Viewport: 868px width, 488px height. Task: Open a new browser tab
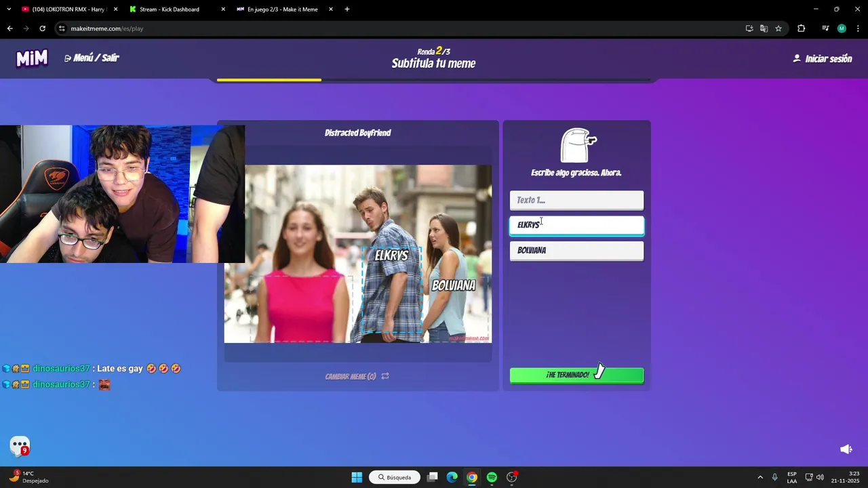(347, 9)
